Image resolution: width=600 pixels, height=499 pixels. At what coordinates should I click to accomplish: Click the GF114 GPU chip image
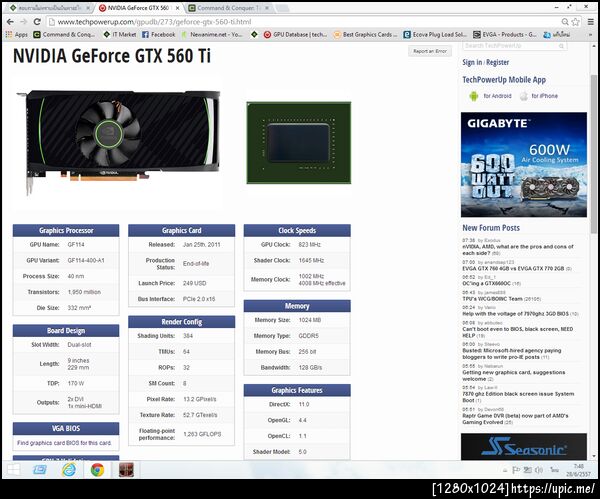pyautogui.click(x=298, y=142)
